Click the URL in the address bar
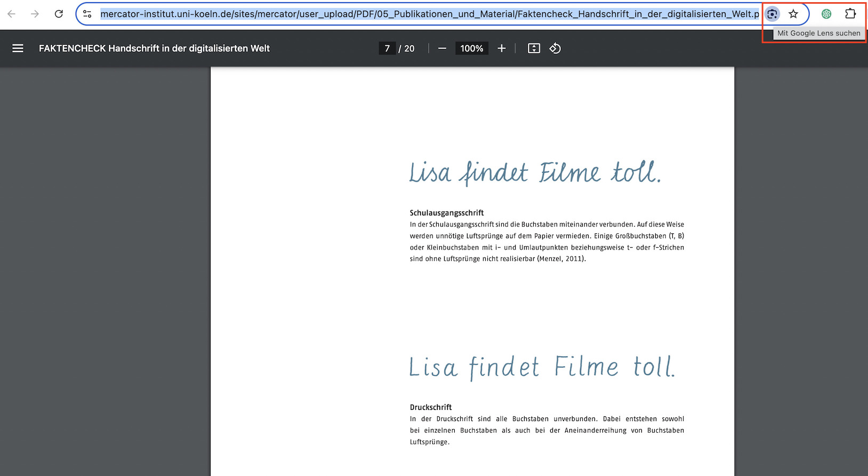868x476 pixels. 430,14
